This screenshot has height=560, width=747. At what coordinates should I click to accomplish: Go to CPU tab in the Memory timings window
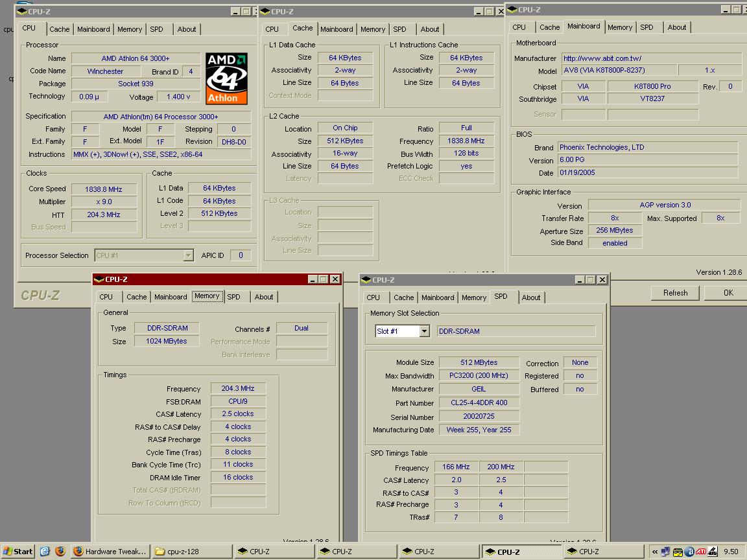(x=106, y=297)
